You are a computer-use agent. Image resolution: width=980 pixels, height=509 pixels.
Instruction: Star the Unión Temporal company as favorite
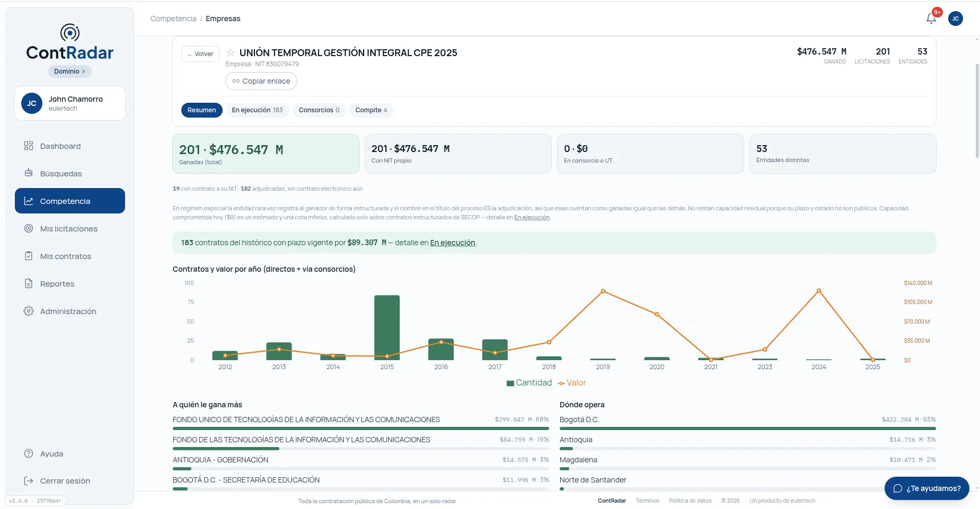coord(231,52)
